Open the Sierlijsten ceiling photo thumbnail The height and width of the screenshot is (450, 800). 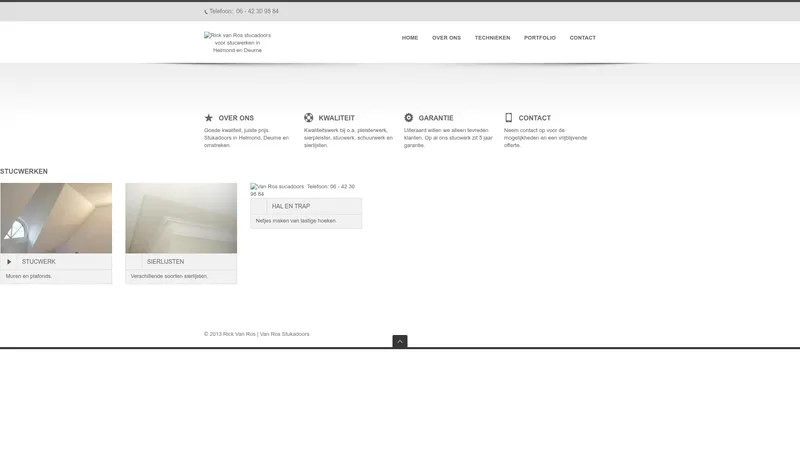coord(181,218)
